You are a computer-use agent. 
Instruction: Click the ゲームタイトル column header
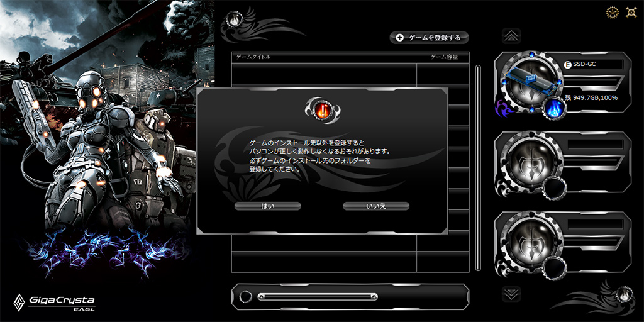tap(253, 57)
